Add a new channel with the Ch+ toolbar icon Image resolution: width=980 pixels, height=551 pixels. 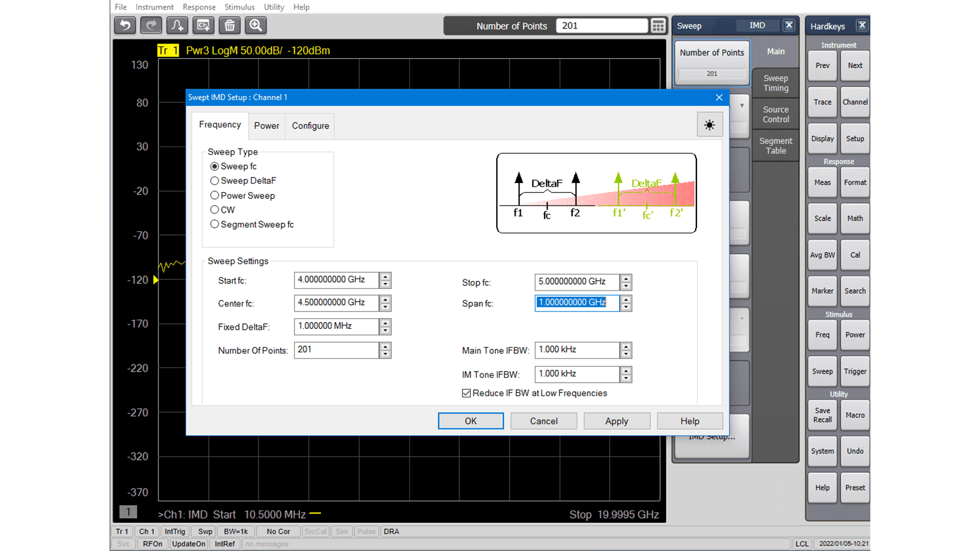pos(203,25)
